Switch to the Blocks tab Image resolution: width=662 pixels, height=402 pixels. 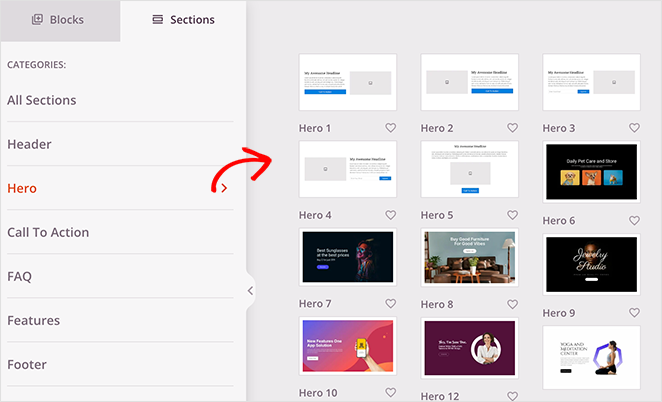tap(60, 20)
